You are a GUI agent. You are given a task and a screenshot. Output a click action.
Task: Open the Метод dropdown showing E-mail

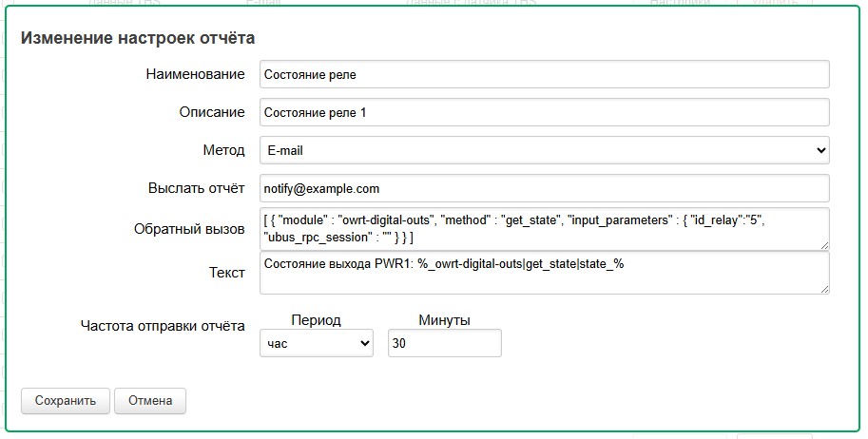[x=544, y=150]
